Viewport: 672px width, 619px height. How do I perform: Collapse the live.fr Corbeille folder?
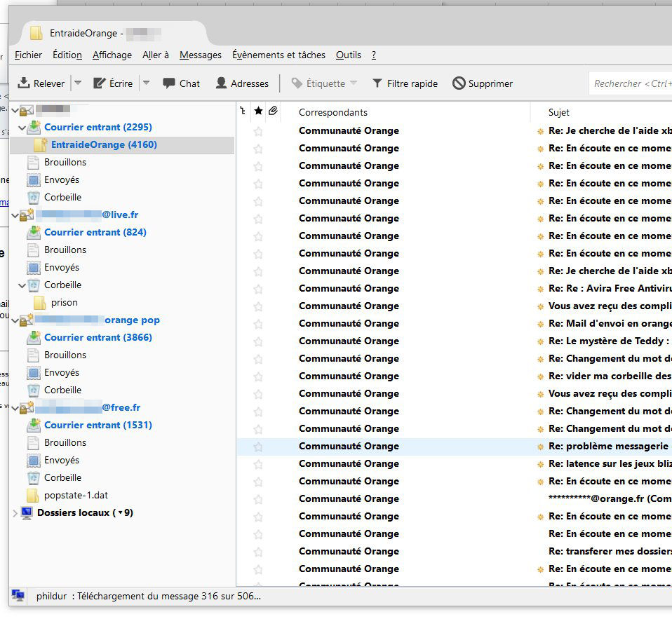point(22,285)
